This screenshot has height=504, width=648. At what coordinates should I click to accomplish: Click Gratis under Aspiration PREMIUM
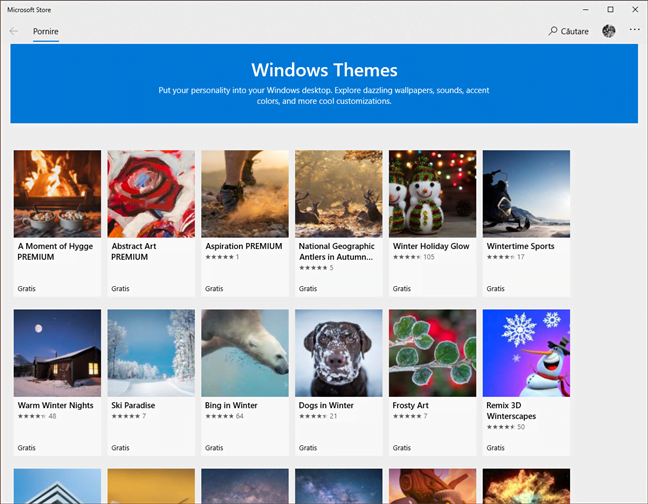pos(214,289)
